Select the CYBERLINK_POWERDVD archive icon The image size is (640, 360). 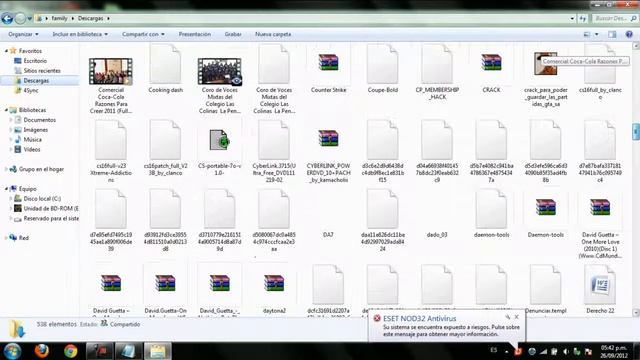(328, 139)
